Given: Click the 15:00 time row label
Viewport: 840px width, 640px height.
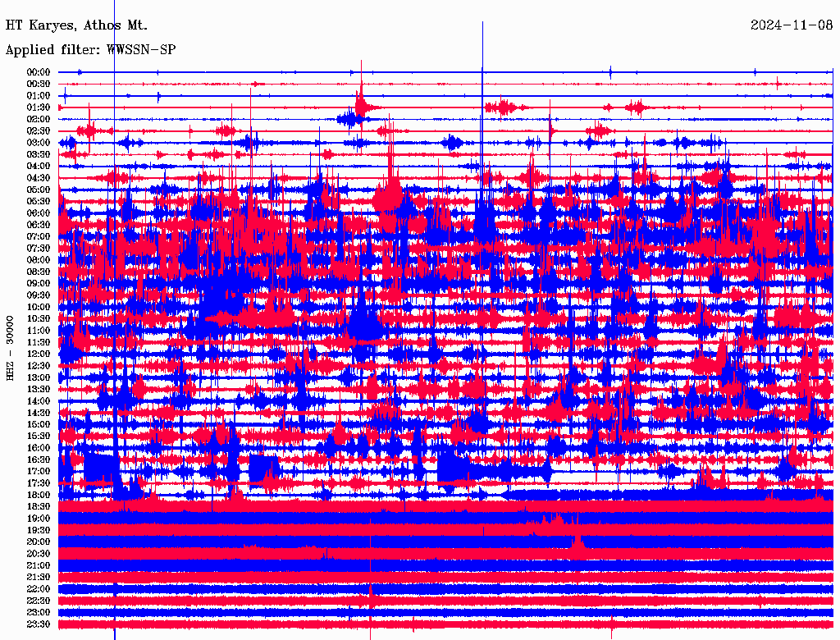Looking at the screenshot, I should pyautogui.click(x=39, y=424).
